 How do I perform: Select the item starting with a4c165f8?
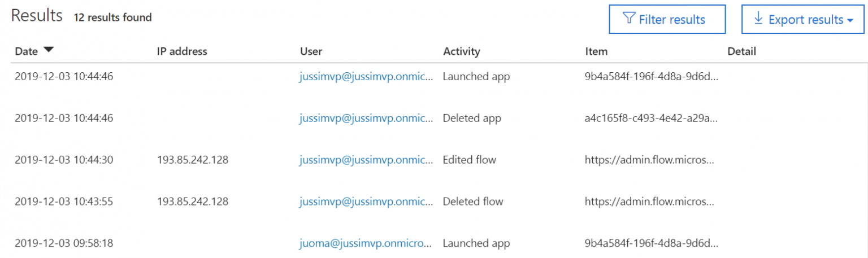pos(652,118)
